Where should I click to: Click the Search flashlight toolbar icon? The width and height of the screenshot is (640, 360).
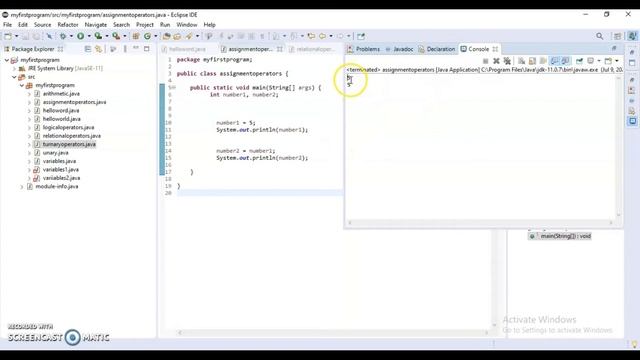[x=189, y=36]
